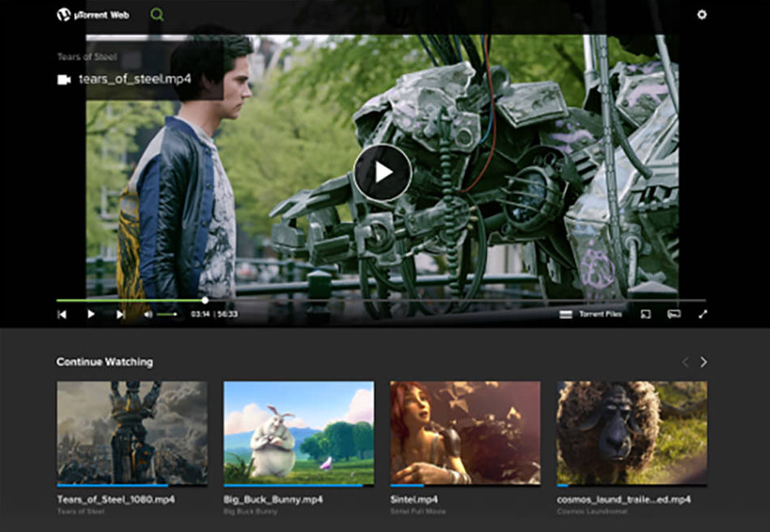Click the Tears of Steel torrent name above the title
This screenshot has width=770, height=532.
click(87, 57)
